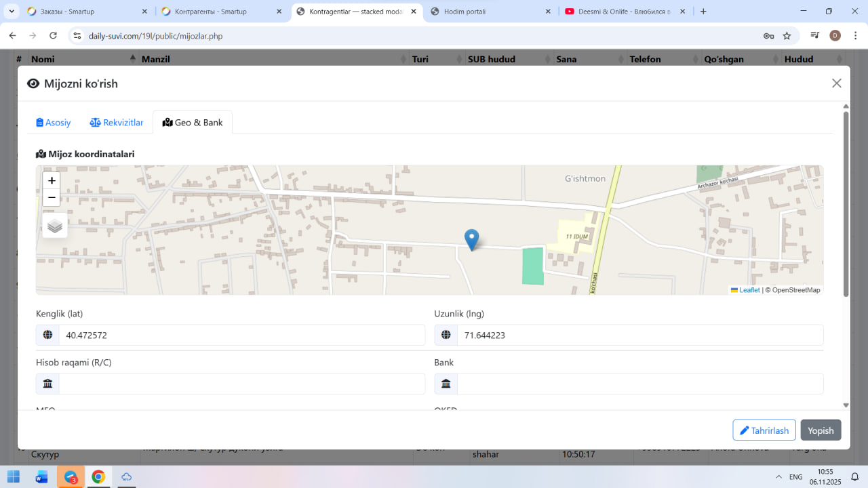Open the Windows Start menu
Viewport: 868px width, 488px height.
click(x=14, y=477)
